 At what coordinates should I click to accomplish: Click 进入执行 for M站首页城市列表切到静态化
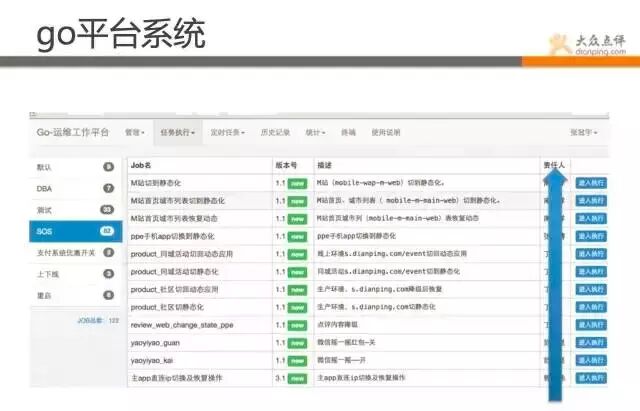pos(591,201)
